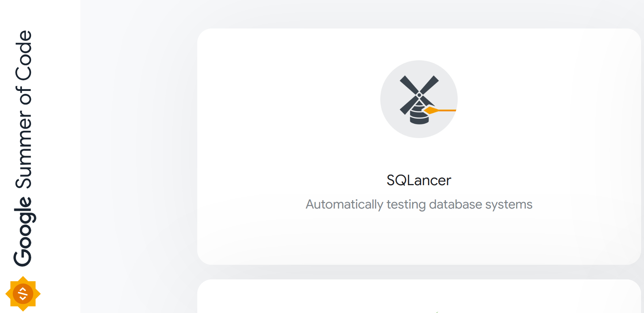Click the word 'Google' in the sidebar logo
The height and width of the screenshot is (313, 644).
click(24, 232)
